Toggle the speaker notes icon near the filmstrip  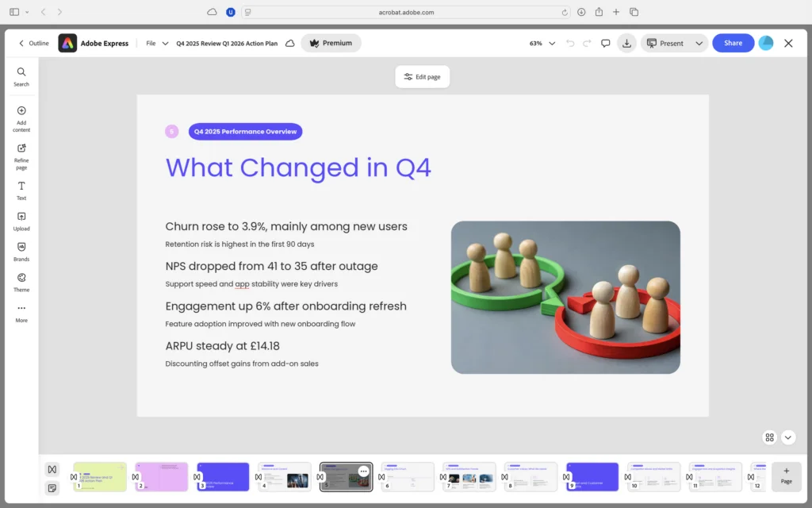[x=52, y=488]
